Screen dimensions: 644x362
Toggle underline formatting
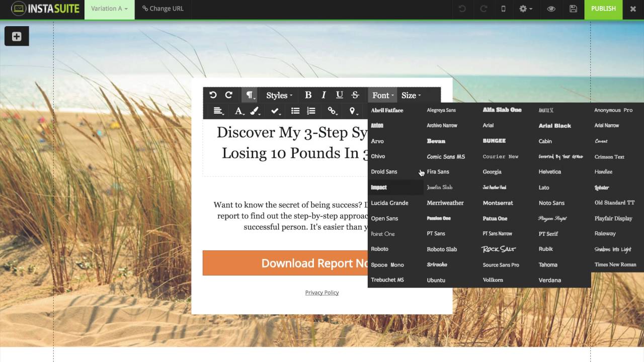click(x=339, y=95)
